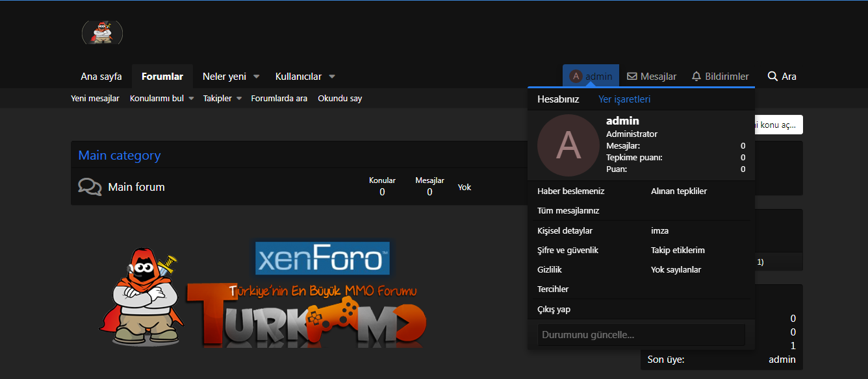868x379 pixels.
Task: Click the magnifier search icon
Action: click(x=772, y=77)
